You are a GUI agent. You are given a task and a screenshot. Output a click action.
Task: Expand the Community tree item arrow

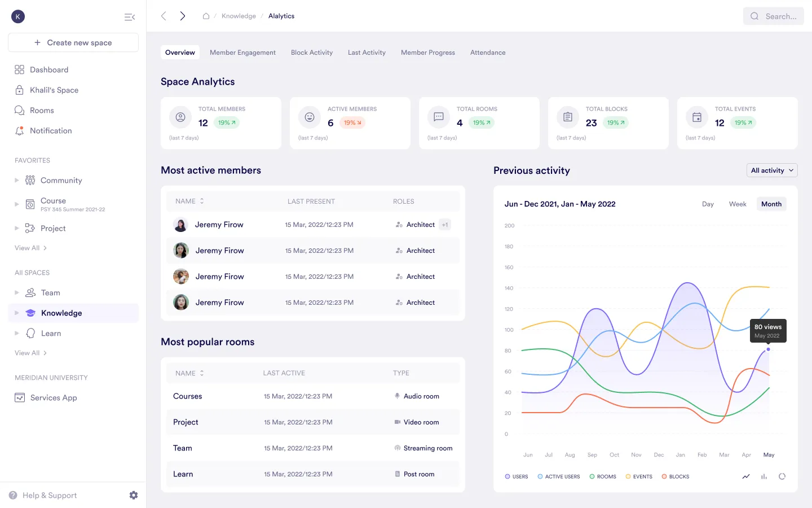point(17,180)
